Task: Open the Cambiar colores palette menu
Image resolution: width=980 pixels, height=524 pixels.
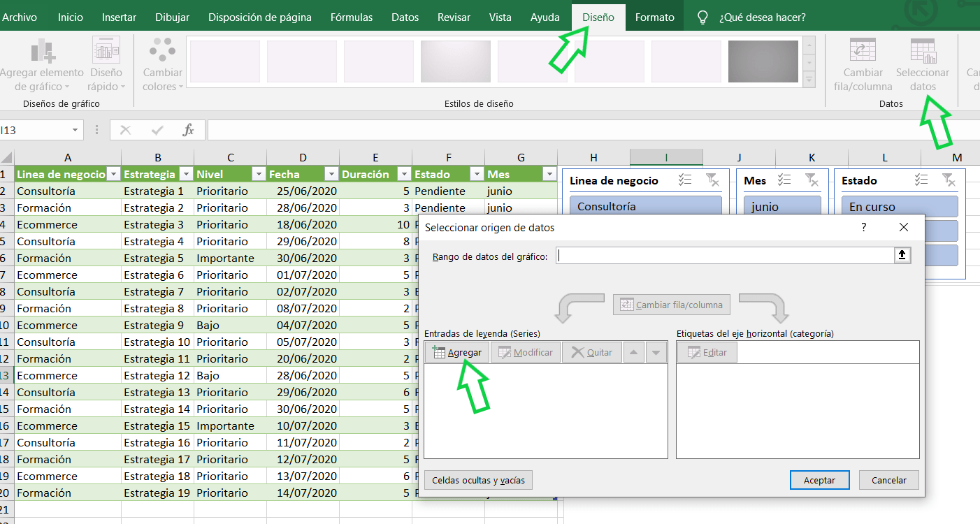Action: click(163, 65)
